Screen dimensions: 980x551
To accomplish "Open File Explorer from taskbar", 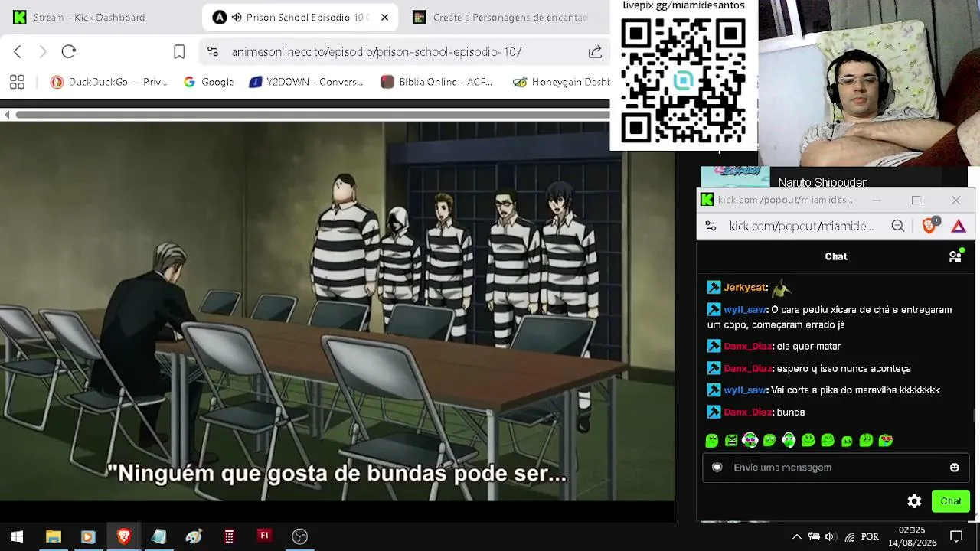I will [x=53, y=536].
